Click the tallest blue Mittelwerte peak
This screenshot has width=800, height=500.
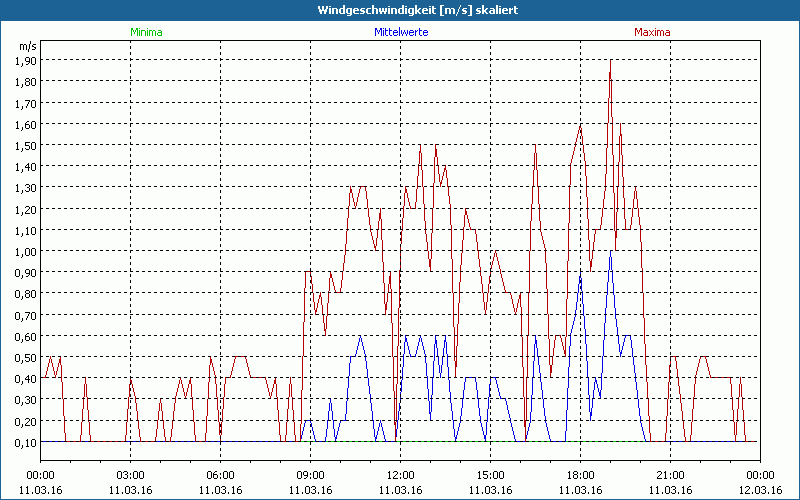[x=610, y=251]
